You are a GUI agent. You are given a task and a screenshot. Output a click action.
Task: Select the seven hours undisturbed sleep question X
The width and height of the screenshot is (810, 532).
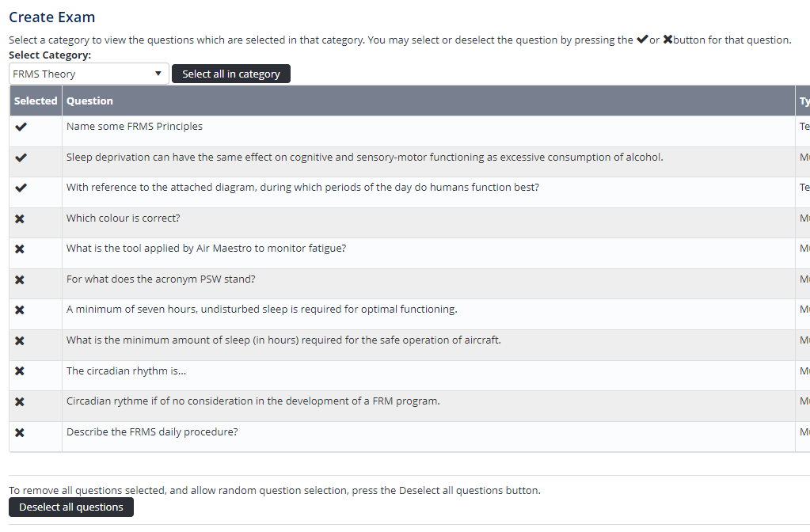point(20,310)
